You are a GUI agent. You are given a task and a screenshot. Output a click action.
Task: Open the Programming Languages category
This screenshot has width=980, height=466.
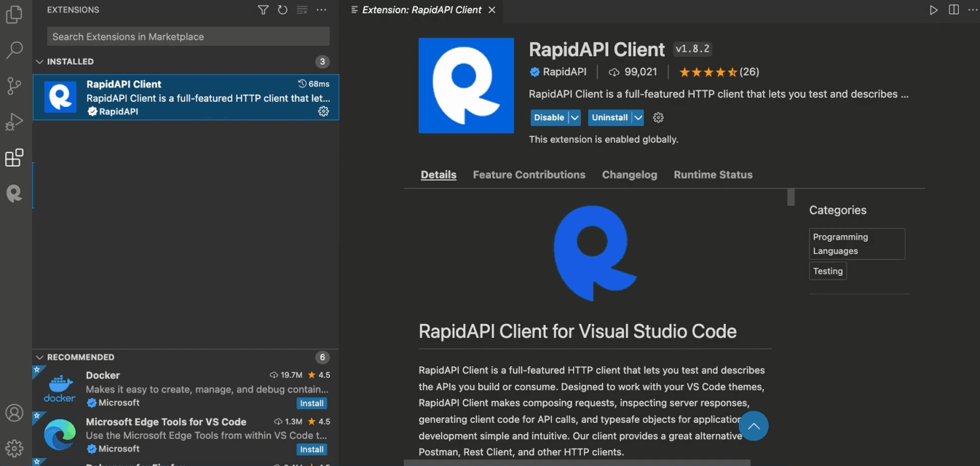click(857, 244)
